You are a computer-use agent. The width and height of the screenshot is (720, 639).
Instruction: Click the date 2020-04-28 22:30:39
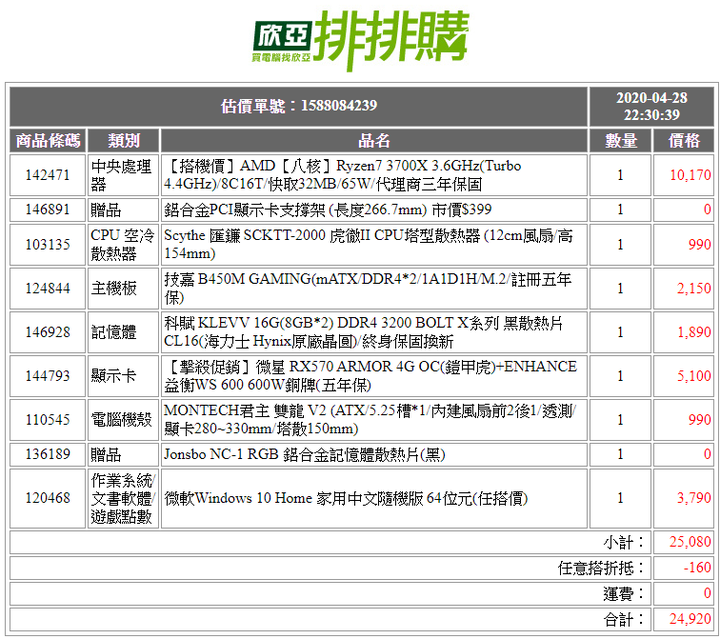point(652,106)
